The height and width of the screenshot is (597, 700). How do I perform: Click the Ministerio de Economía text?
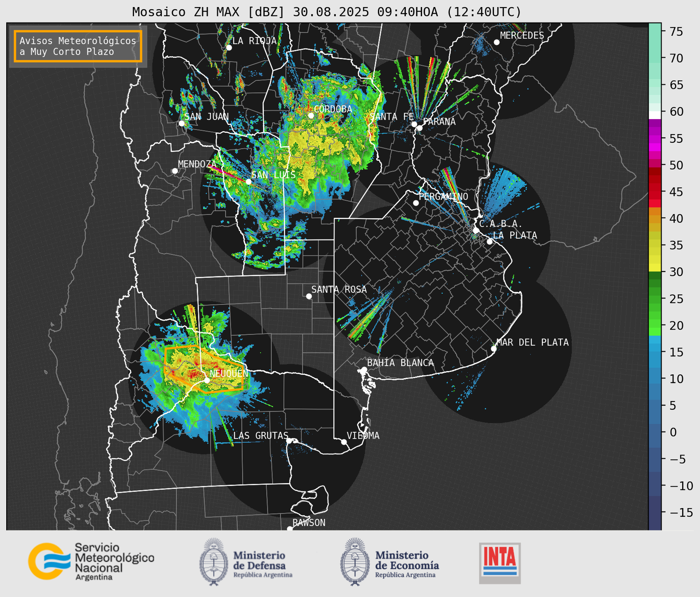(x=407, y=564)
